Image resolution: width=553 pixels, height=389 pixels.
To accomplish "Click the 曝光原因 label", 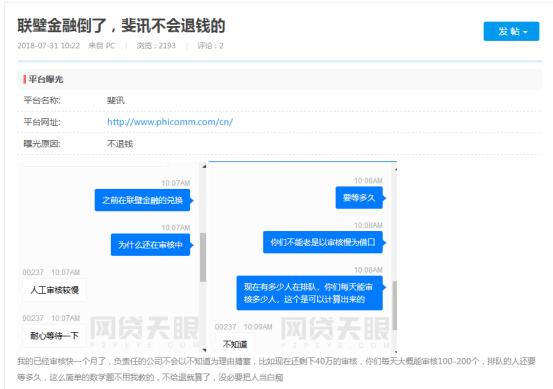I will click(42, 144).
